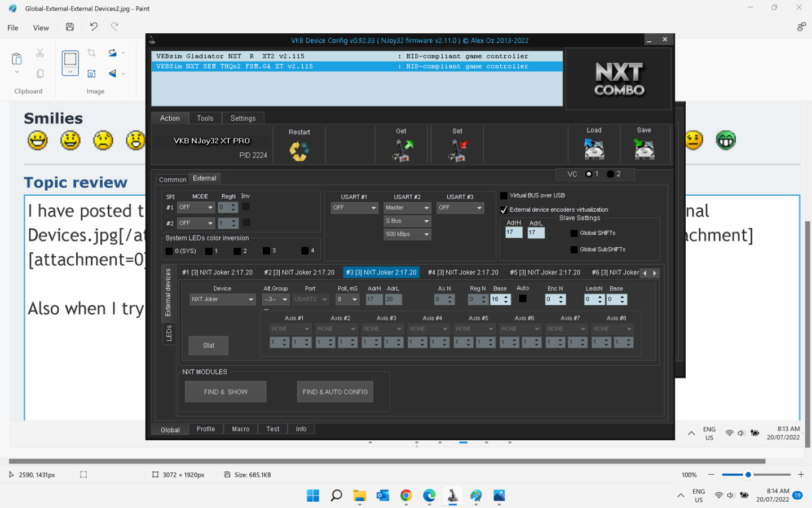Viewport: 812px width, 508px height.
Task: Click the FIND & SHOW button
Action: pyautogui.click(x=226, y=392)
